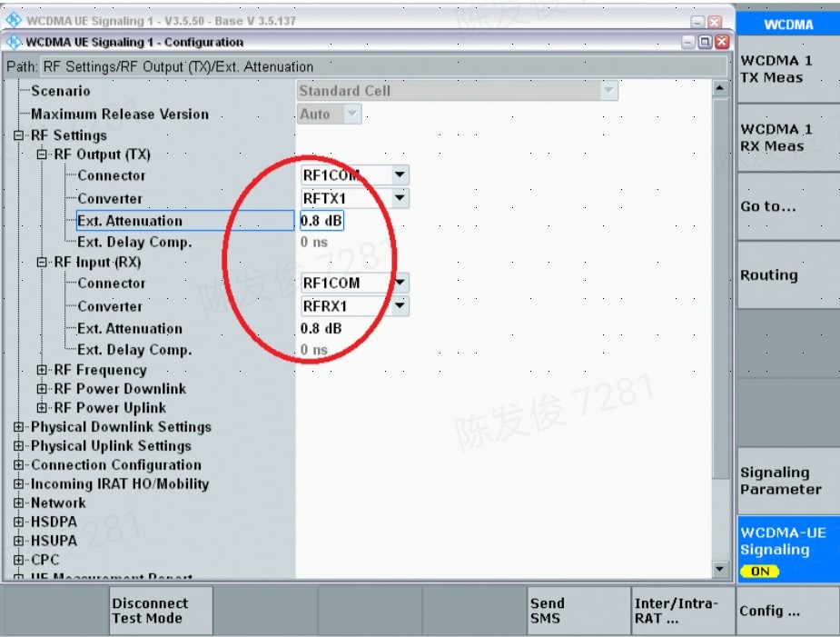Toggle the WCDMA-UE Signaling ON softkey
840x637 pixels.
pyautogui.click(x=788, y=550)
